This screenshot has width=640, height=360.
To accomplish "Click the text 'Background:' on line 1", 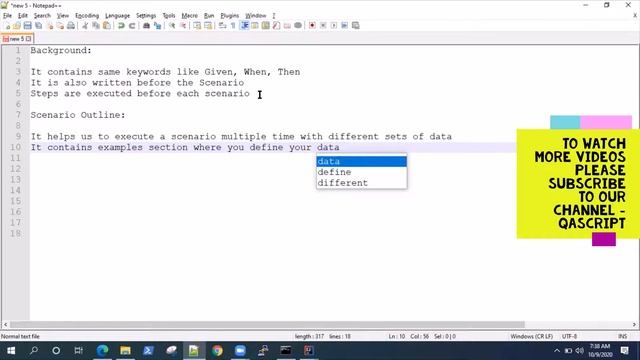I will [61, 51].
